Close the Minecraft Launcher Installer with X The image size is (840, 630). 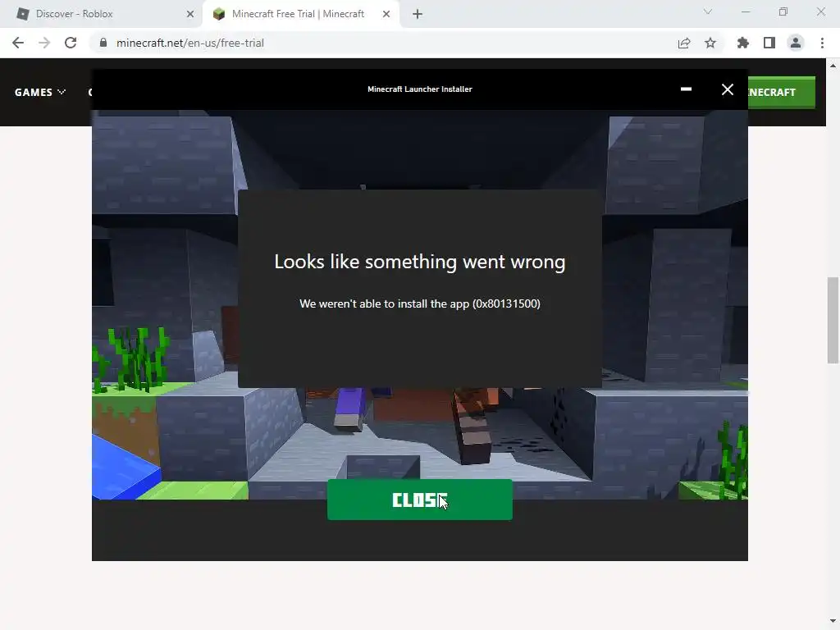[x=727, y=89]
